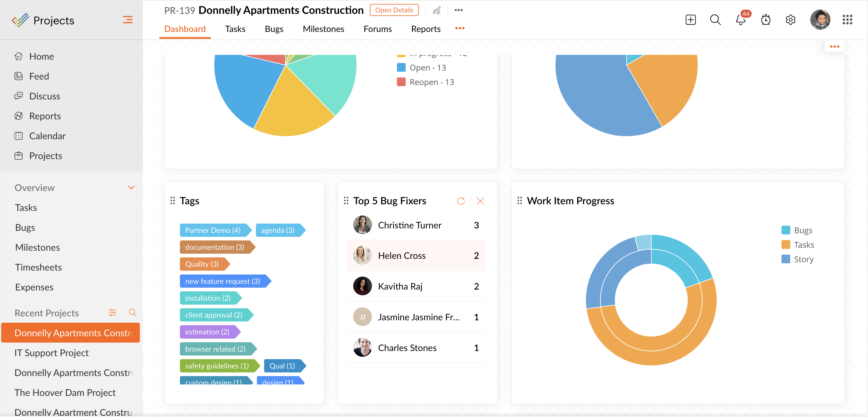Open the settings gear icon
Image resolution: width=868 pixels, height=417 pixels.
[x=790, y=20]
